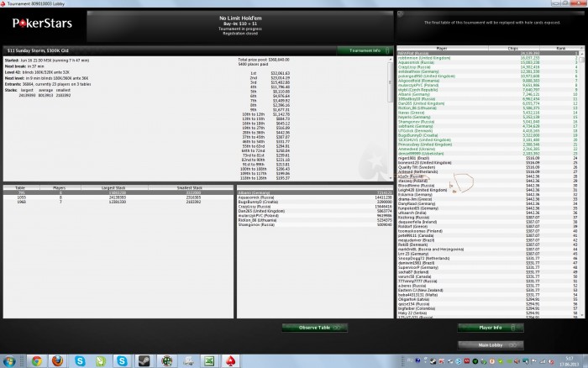588x368 pixels.
Task: Go to Main Lobby button
Action: (x=491, y=345)
